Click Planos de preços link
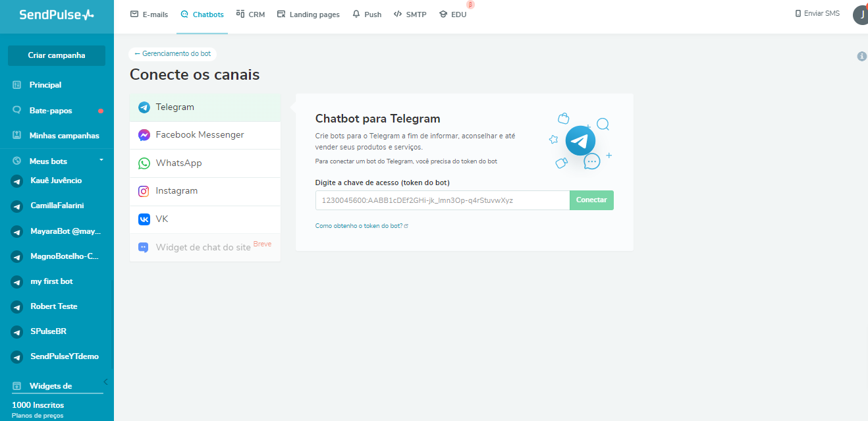868x421 pixels. coord(38,416)
